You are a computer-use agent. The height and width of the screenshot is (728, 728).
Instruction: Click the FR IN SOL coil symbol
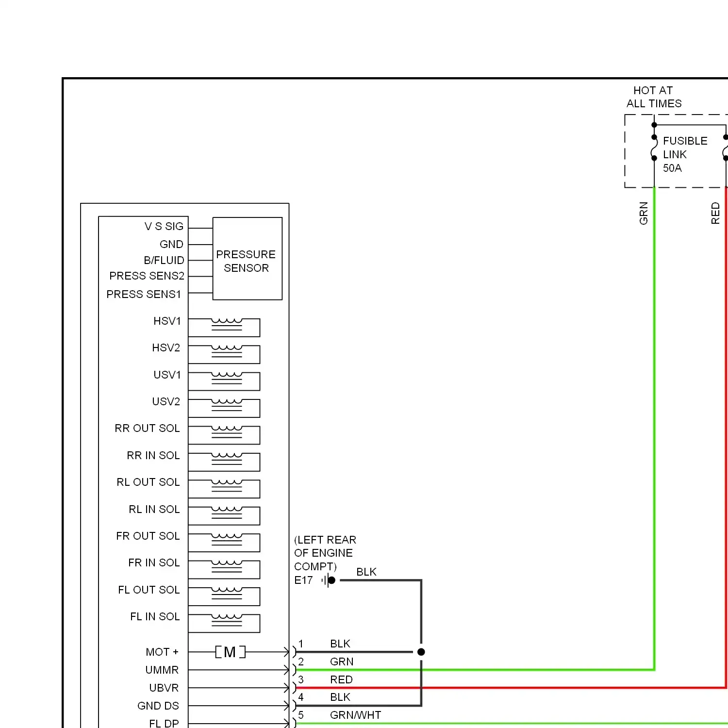click(x=227, y=566)
